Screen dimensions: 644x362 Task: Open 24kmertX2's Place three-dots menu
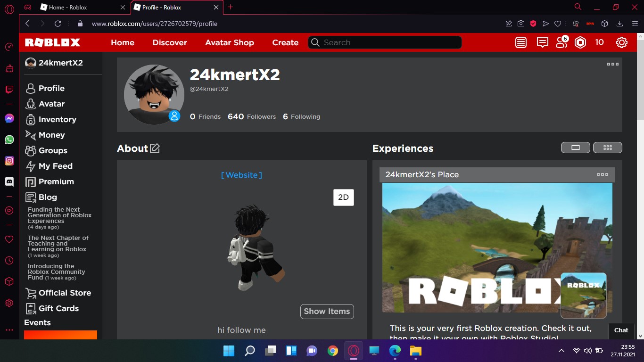[603, 174]
